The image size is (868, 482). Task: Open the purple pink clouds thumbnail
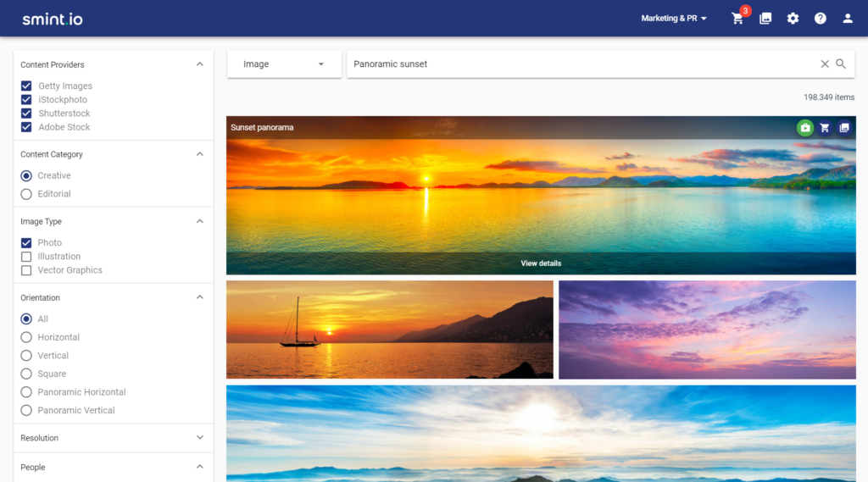tap(707, 330)
